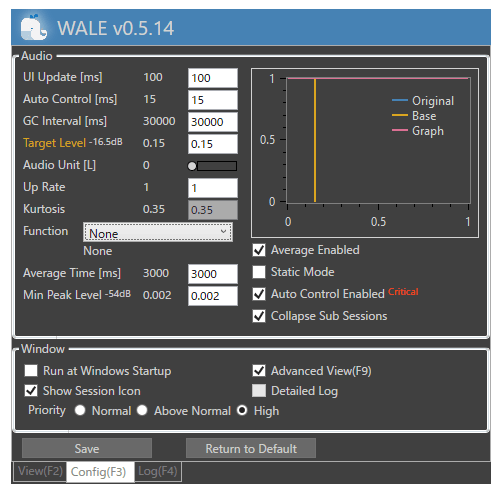Viewport: 500px width, 492px height.
Task: Select Normal priority radio button
Action: pos(80,410)
